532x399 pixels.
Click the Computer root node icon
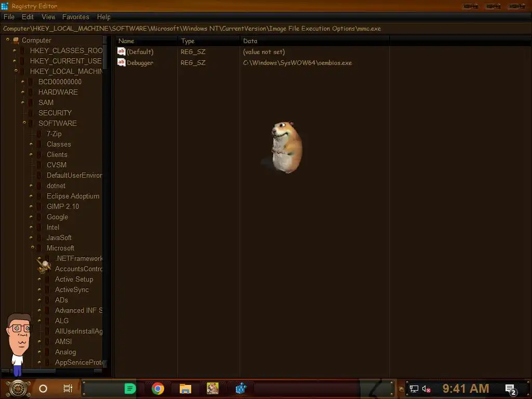click(x=16, y=41)
